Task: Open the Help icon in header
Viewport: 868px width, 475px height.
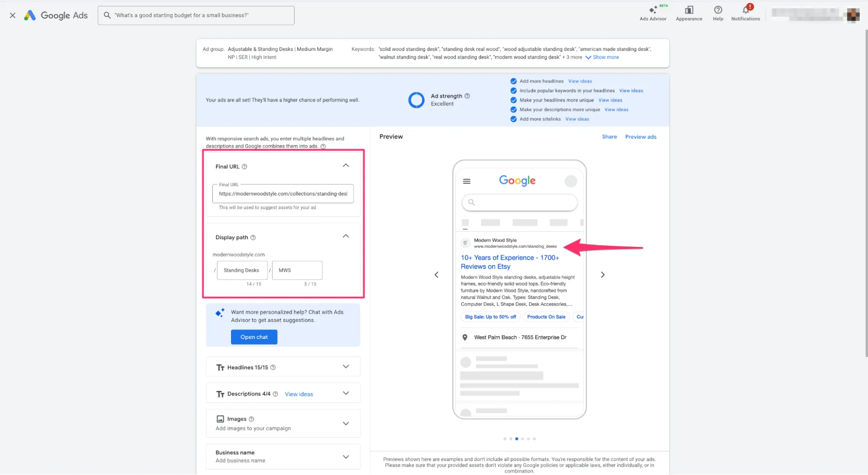Action: point(718,10)
